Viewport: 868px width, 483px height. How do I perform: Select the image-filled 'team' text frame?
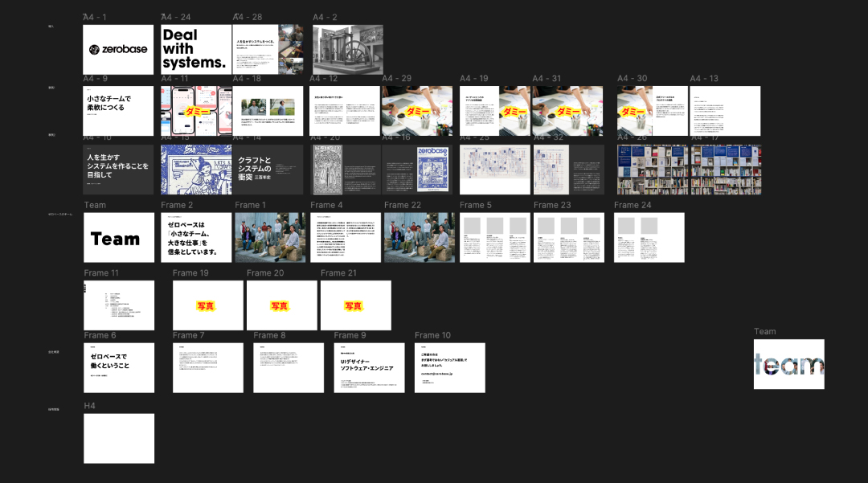[x=788, y=364]
